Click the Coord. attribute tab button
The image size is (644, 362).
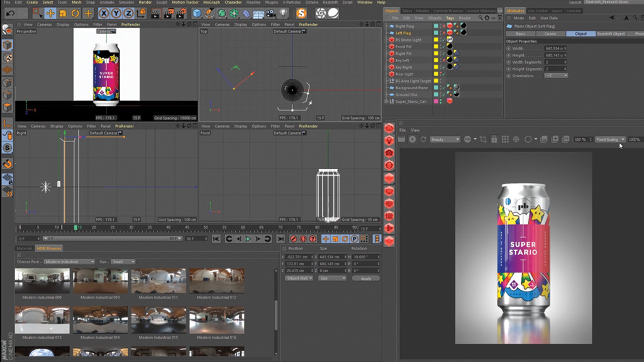[x=550, y=34]
